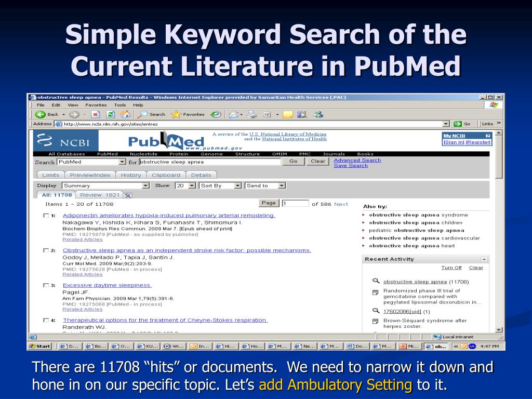The width and height of the screenshot is (532, 399).
Task: Switch to the Preview/Index tab
Action: 90,175
